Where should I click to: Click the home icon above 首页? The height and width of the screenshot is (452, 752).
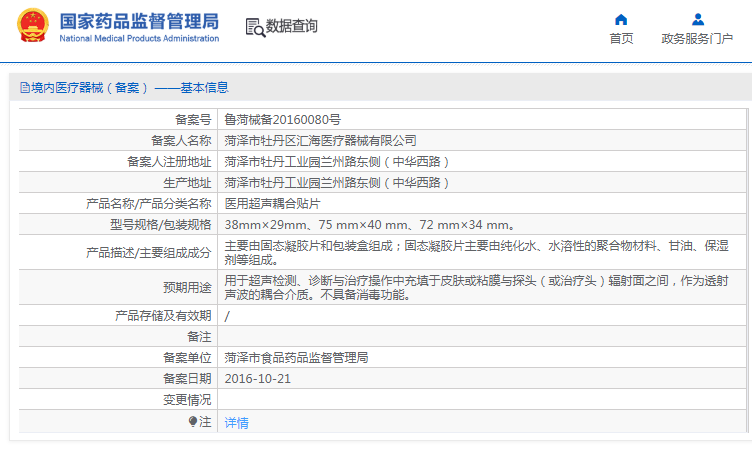[621, 20]
